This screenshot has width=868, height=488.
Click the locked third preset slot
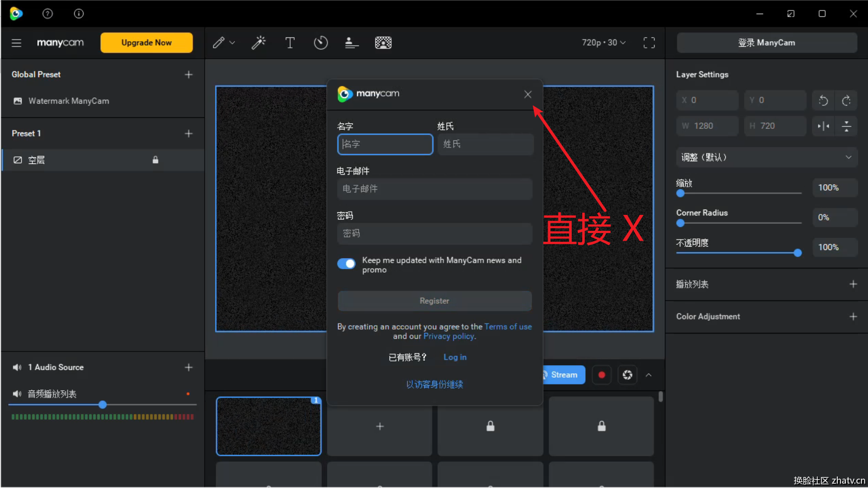(x=491, y=427)
